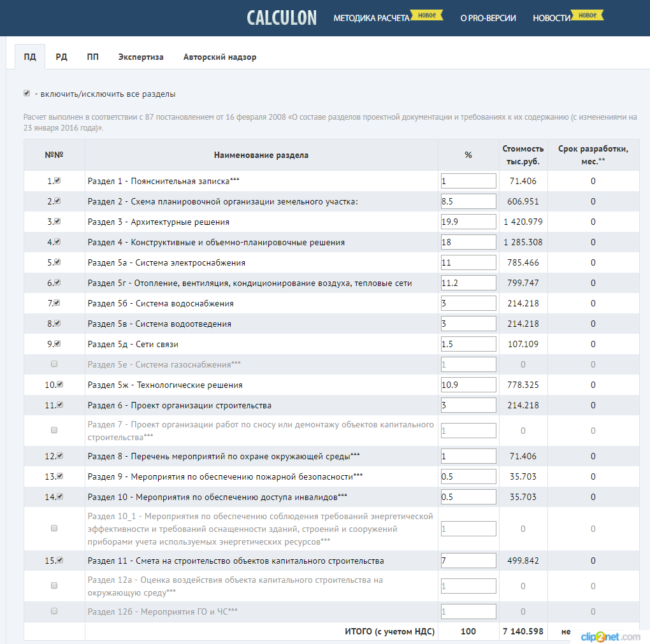The height and width of the screenshot is (644, 650).
Task: Click total cost 7 140.598
Action: (x=523, y=631)
